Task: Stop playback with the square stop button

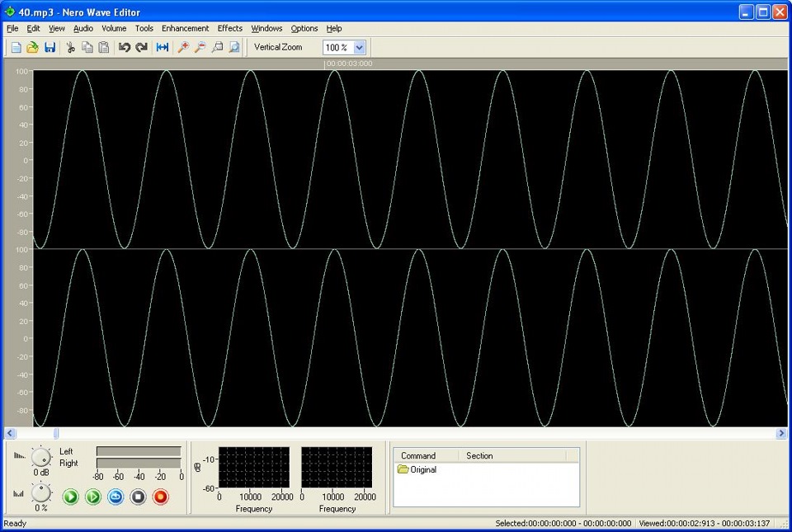Action: pos(138,497)
